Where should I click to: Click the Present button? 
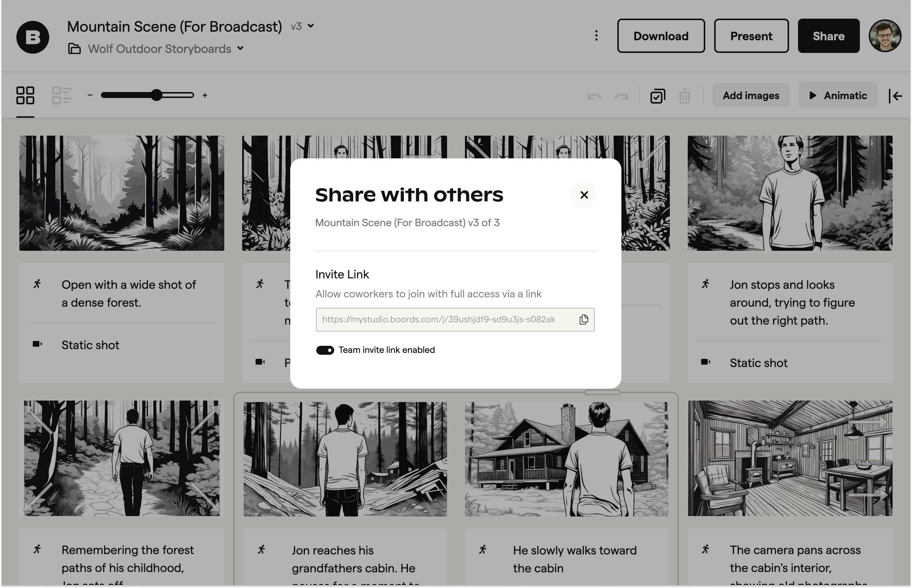[x=751, y=36]
